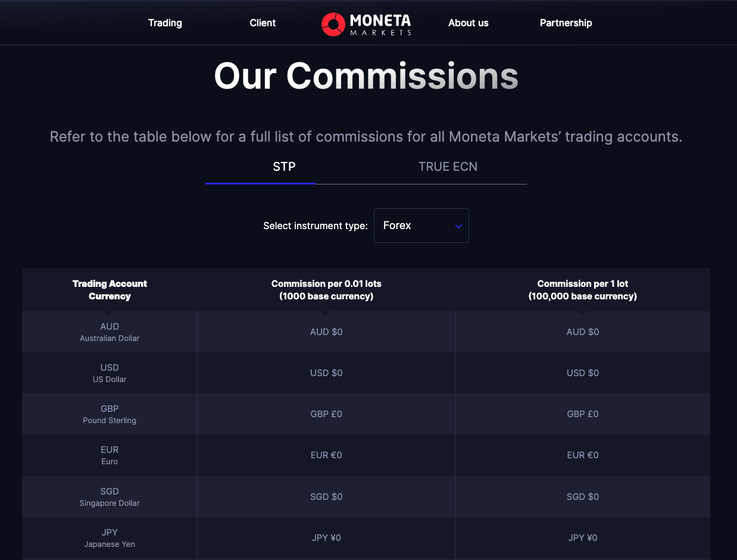The width and height of the screenshot is (737, 560).
Task: Click GBP £0 in the 0.01 lots column
Action: pos(326,414)
